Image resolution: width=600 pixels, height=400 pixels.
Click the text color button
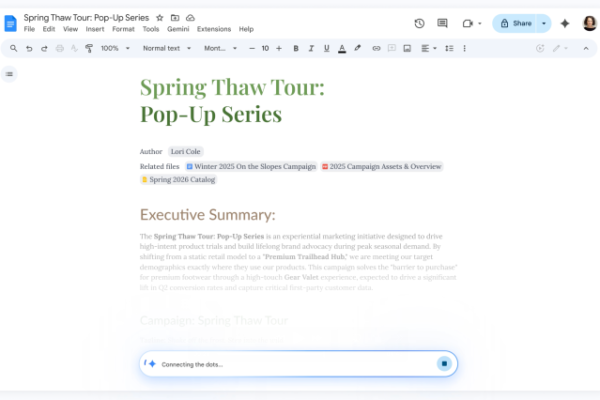click(342, 48)
